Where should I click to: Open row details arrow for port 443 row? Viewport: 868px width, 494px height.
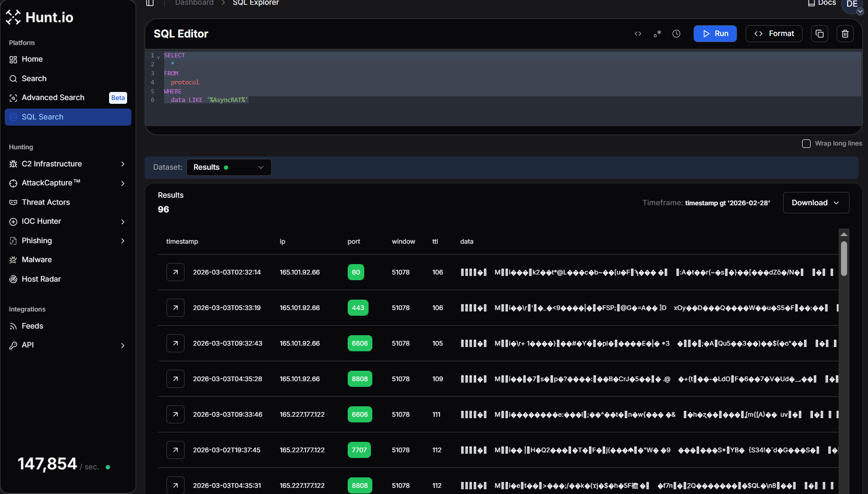[x=175, y=308]
